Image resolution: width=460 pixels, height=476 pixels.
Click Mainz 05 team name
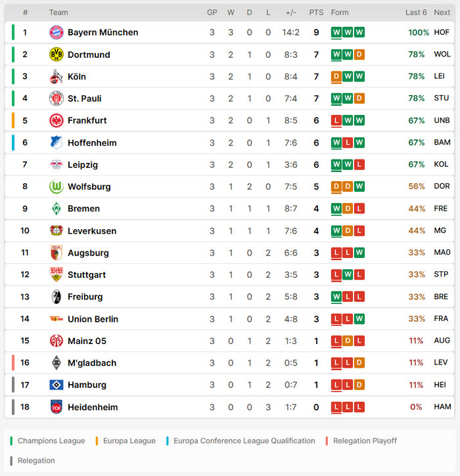pos(87,341)
